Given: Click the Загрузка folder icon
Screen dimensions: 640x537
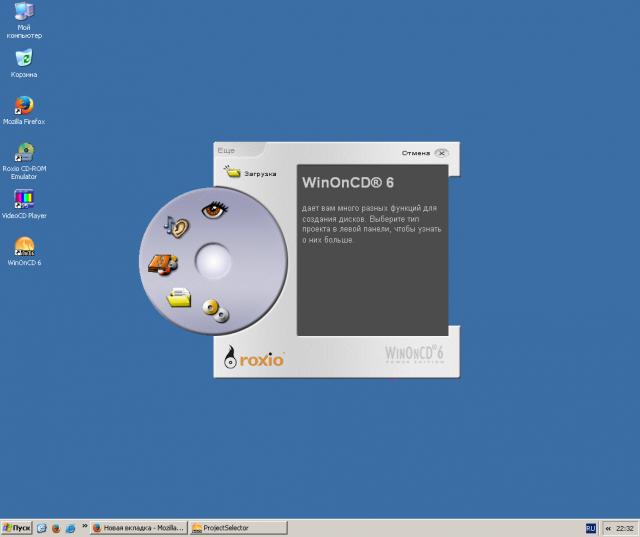Looking at the screenshot, I should [x=233, y=173].
